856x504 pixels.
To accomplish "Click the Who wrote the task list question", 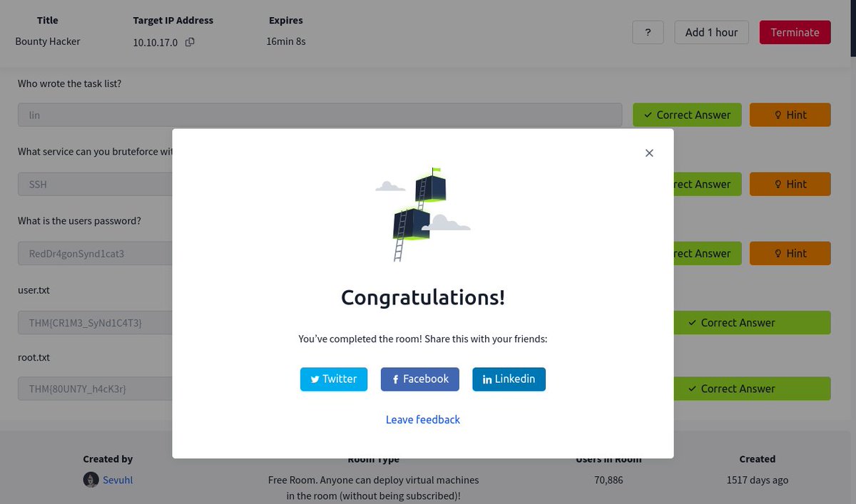I will coord(70,83).
